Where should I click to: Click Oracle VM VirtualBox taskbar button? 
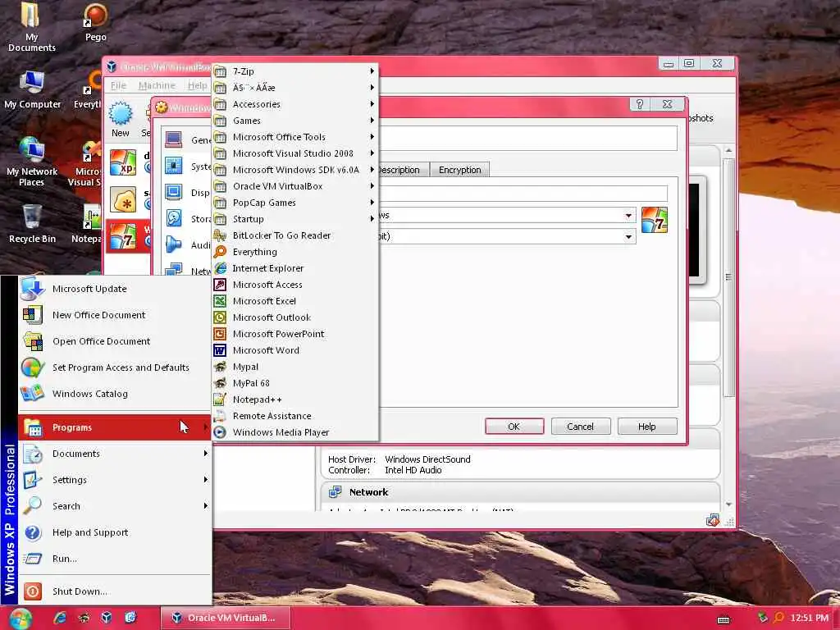(226, 618)
